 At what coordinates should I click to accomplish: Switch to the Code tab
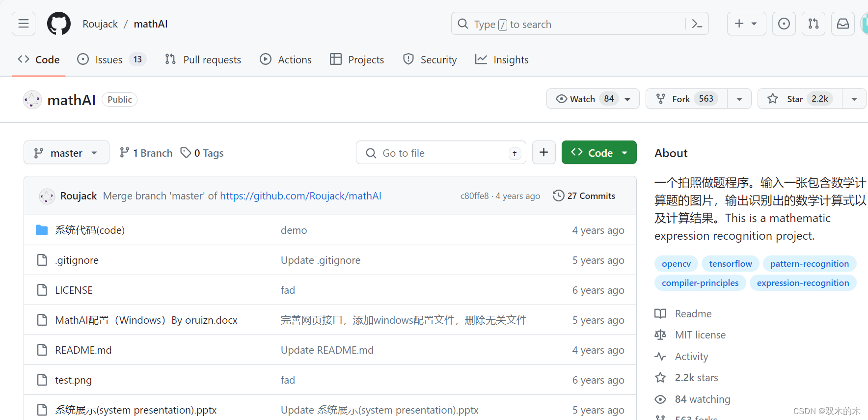point(39,59)
